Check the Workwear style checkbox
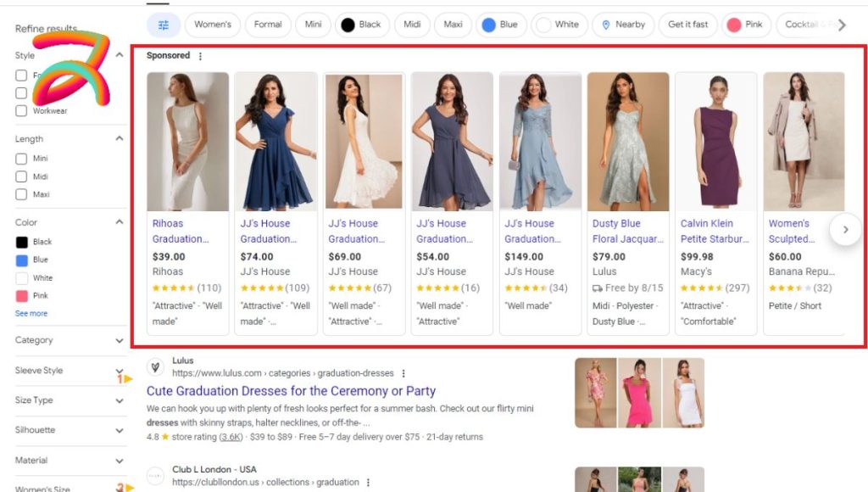This screenshot has height=492, width=868. point(21,111)
